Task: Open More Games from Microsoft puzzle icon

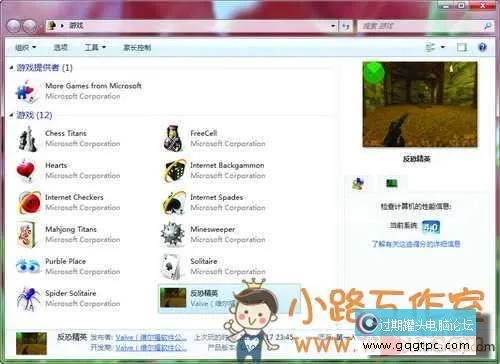Action: (26, 91)
